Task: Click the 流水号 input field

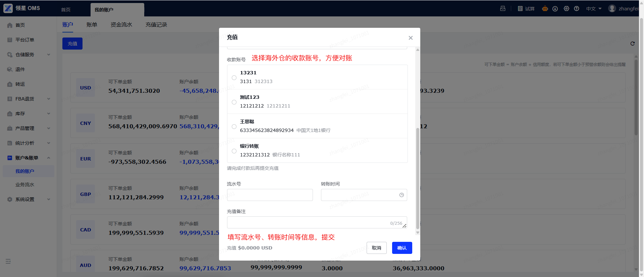Action: pos(270,195)
